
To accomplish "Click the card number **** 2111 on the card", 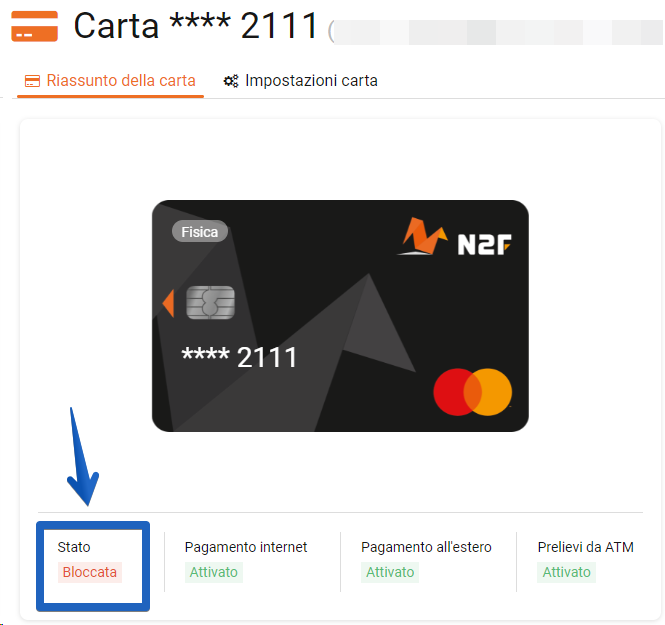I will (x=240, y=357).
